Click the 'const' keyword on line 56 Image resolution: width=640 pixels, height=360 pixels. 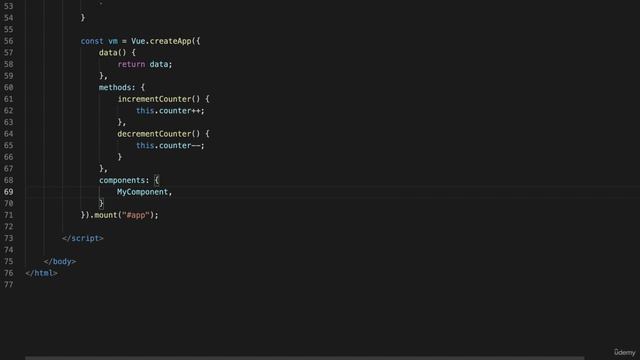[92, 41]
